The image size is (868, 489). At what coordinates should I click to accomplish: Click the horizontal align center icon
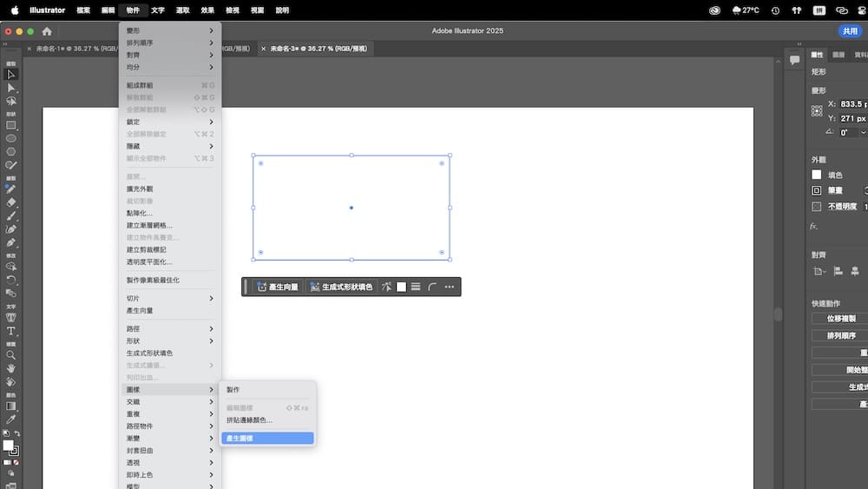tap(855, 271)
